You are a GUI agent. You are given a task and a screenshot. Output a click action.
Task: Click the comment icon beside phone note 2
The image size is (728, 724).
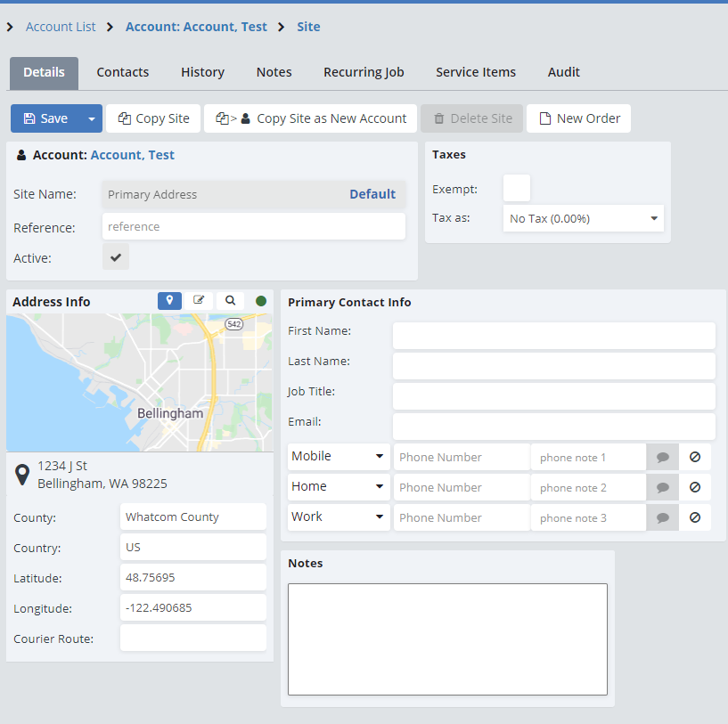pos(662,487)
